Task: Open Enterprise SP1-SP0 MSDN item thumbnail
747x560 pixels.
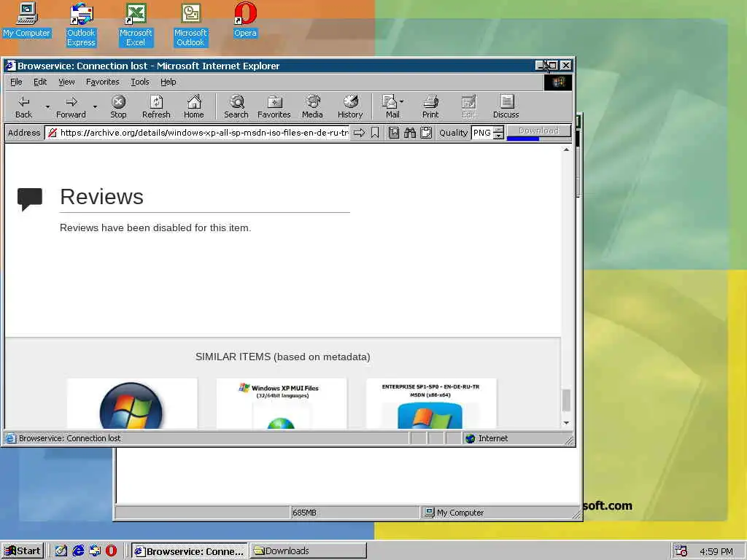Action: [x=431, y=404]
